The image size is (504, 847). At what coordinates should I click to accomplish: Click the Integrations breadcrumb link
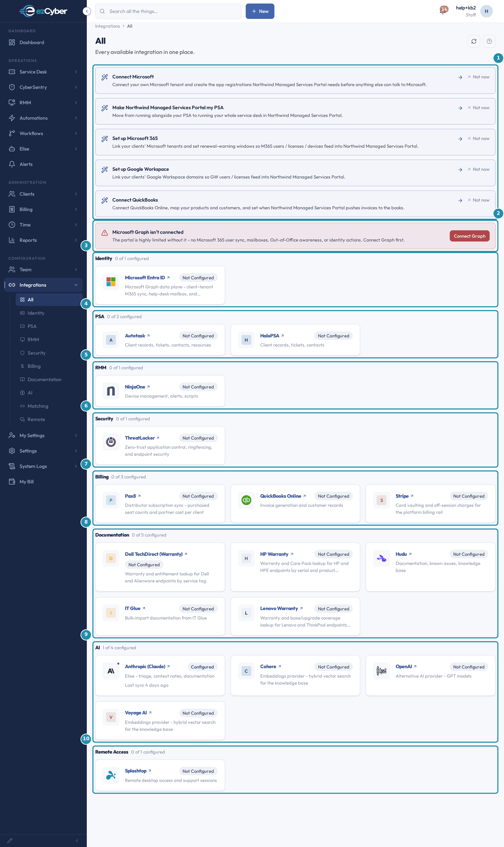107,26
